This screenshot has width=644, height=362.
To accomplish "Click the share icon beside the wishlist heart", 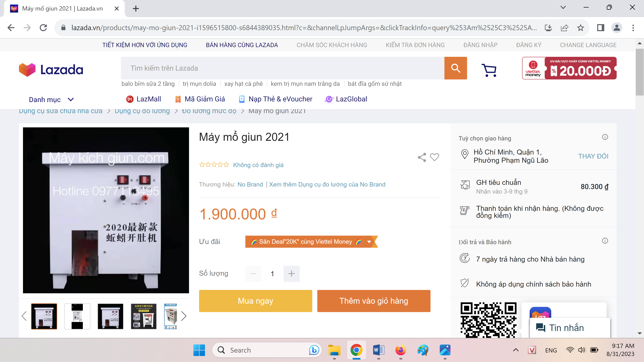I will pos(422,157).
